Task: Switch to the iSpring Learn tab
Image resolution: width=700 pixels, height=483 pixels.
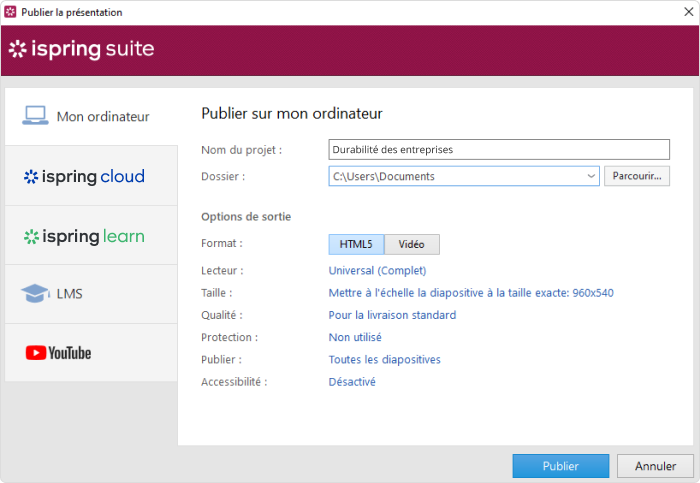Action: pos(91,235)
